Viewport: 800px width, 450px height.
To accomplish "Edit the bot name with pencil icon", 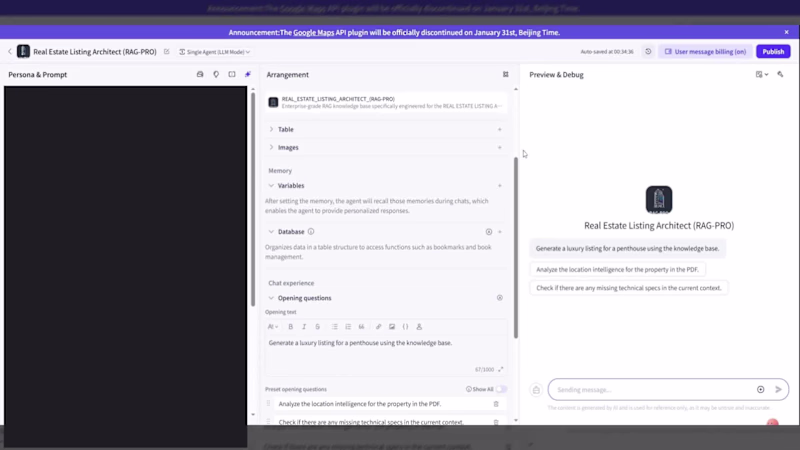I will click(x=166, y=52).
